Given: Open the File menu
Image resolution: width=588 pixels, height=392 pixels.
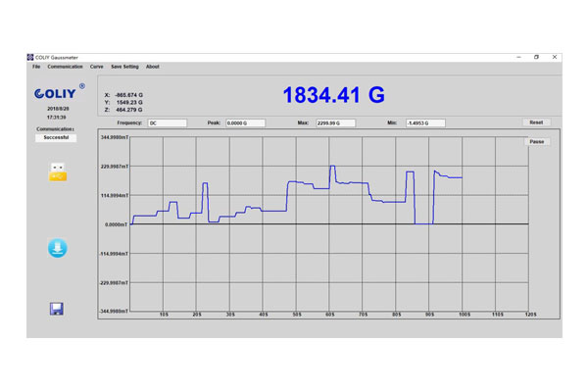Looking at the screenshot, I should pyautogui.click(x=36, y=67).
